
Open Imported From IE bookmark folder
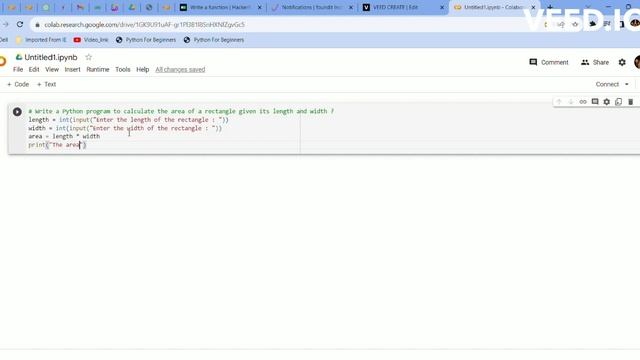[41, 40]
